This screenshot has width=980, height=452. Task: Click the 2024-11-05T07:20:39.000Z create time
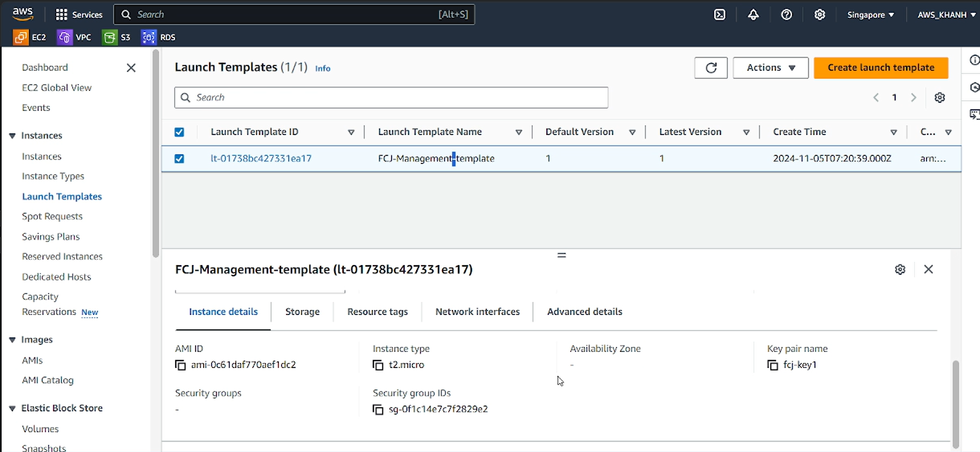click(832, 159)
